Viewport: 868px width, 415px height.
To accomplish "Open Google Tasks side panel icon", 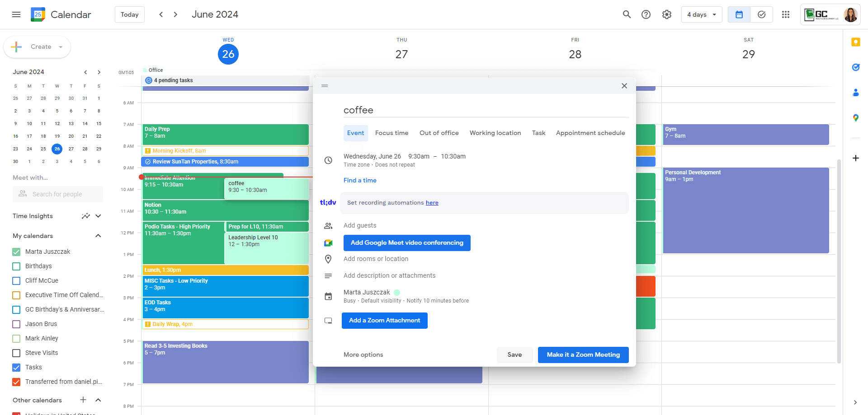I will [x=855, y=67].
